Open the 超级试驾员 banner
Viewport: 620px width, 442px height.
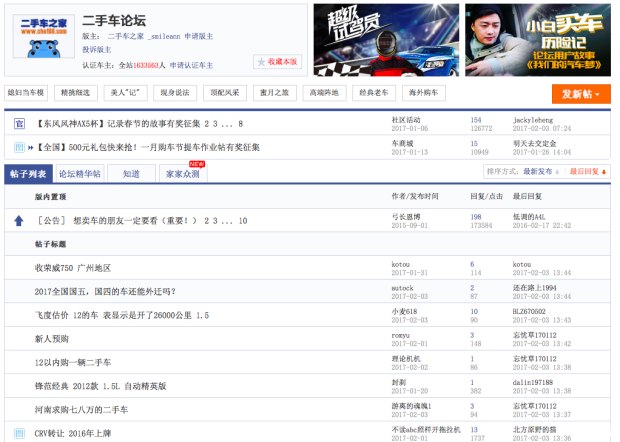[386, 40]
